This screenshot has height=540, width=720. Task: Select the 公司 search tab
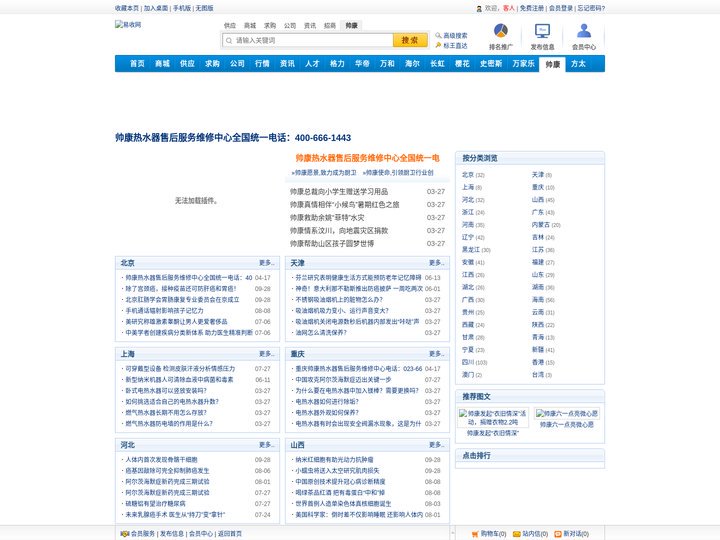[290, 26]
